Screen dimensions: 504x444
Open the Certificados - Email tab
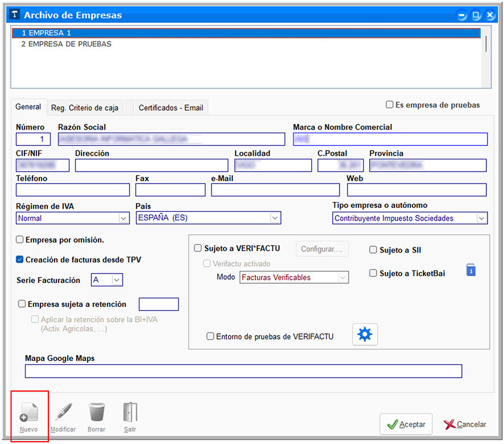click(171, 108)
